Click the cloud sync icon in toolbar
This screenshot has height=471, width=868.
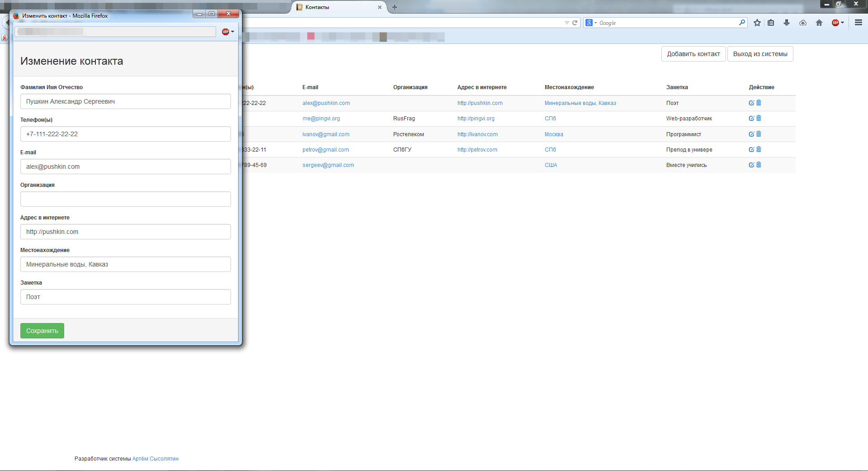point(803,23)
